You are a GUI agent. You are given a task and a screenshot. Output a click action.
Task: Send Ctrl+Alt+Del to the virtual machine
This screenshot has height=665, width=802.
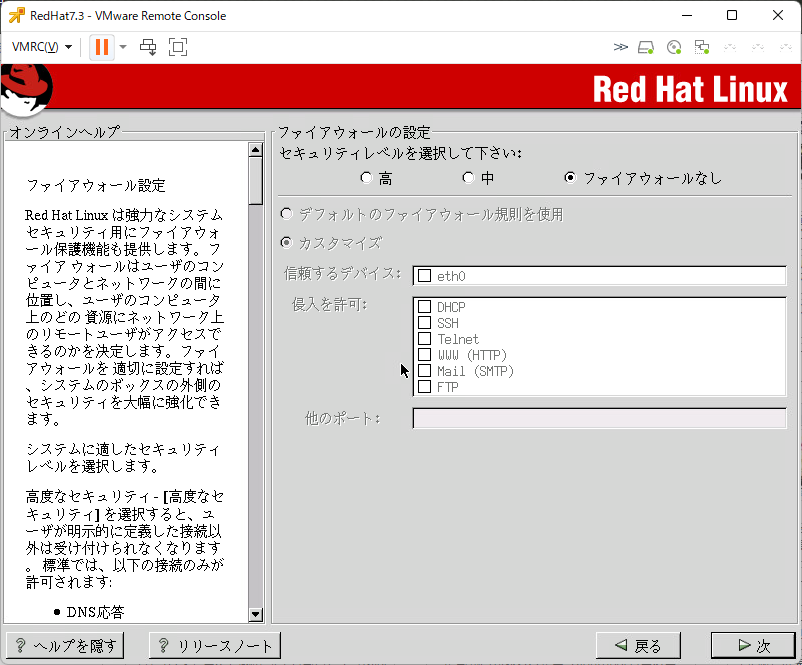pos(148,47)
